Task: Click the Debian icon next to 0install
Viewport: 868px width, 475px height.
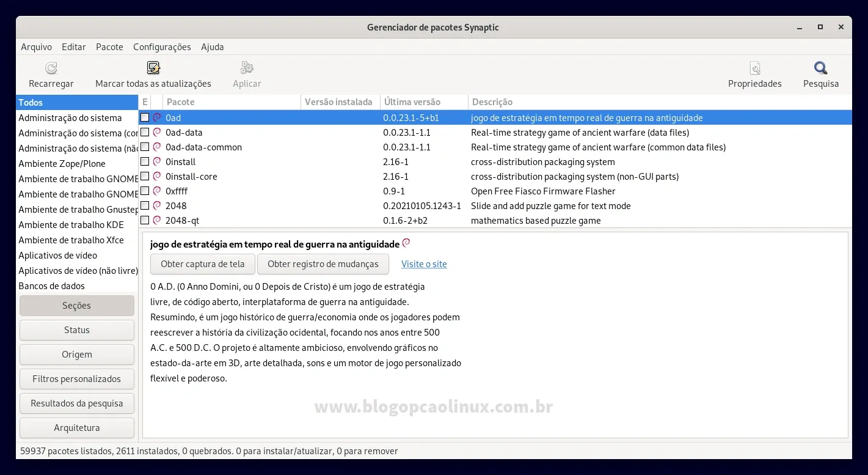Action: coord(157,161)
